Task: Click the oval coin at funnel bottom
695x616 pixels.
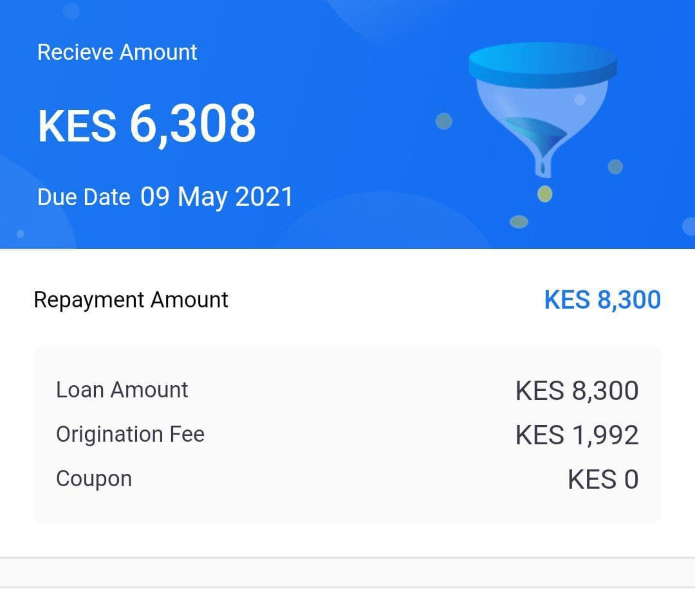Action: pos(519,221)
